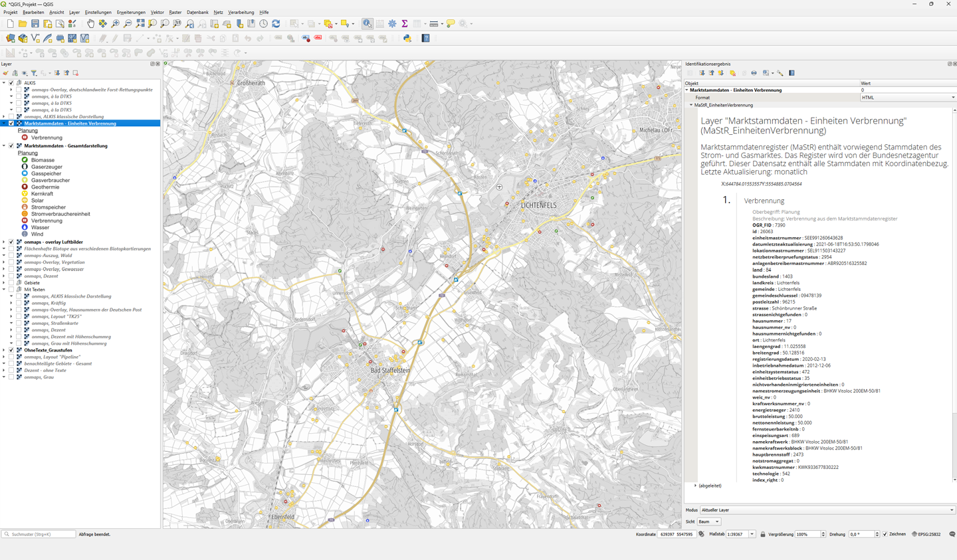Open the Vektor menu
957x560 pixels.
pos(157,13)
